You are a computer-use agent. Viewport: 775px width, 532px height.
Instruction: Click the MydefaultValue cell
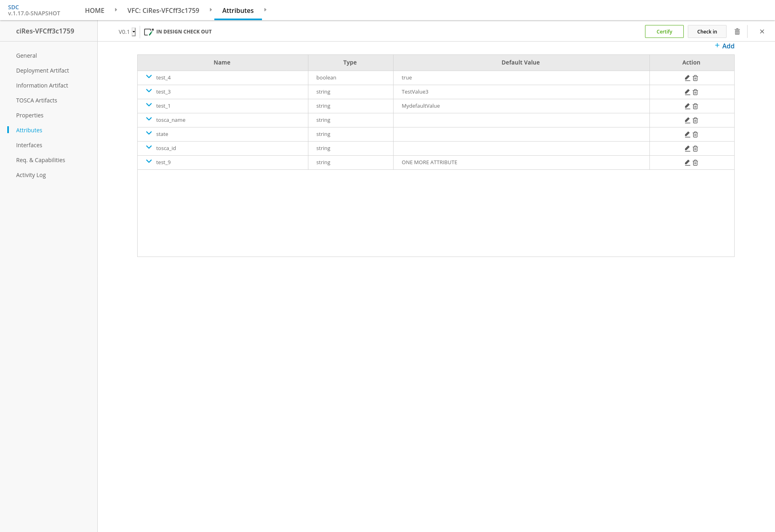521,106
